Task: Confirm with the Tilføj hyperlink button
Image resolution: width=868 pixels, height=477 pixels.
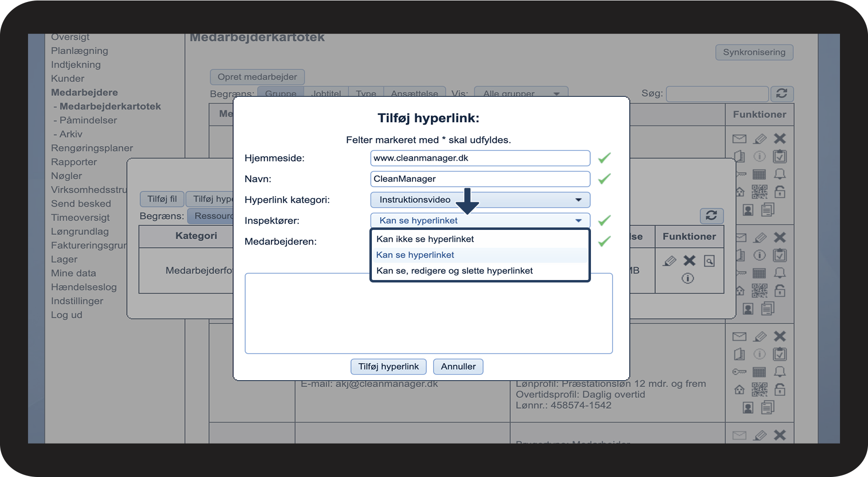Action: [389, 366]
